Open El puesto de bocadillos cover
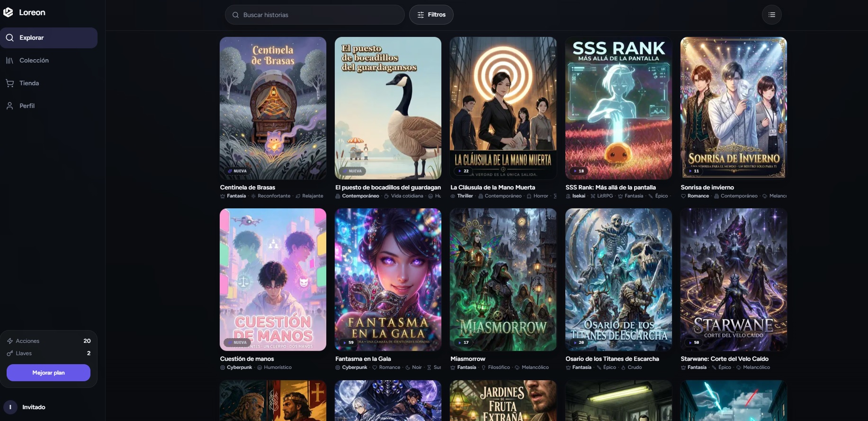 click(388, 108)
